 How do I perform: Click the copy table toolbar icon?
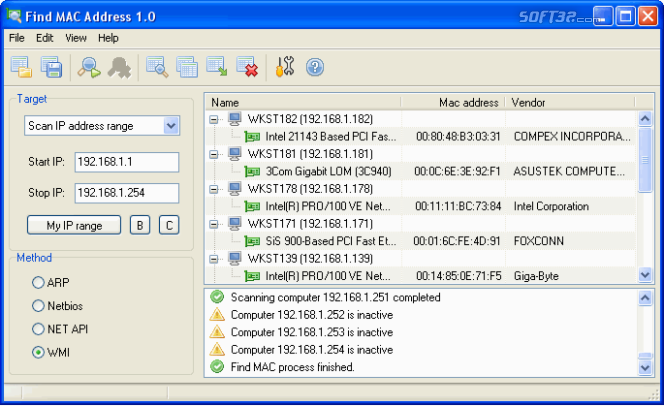tap(187, 67)
